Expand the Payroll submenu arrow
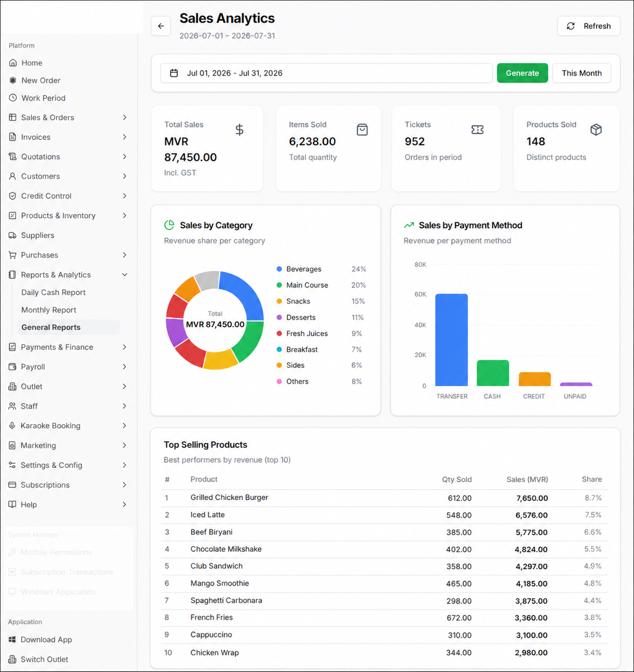This screenshot has height=672, width=634. click(124, 367)
